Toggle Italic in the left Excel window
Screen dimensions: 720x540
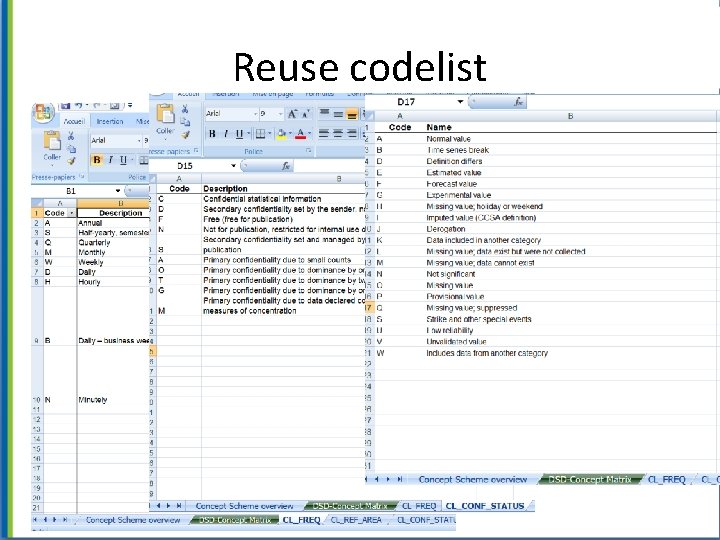110,160
